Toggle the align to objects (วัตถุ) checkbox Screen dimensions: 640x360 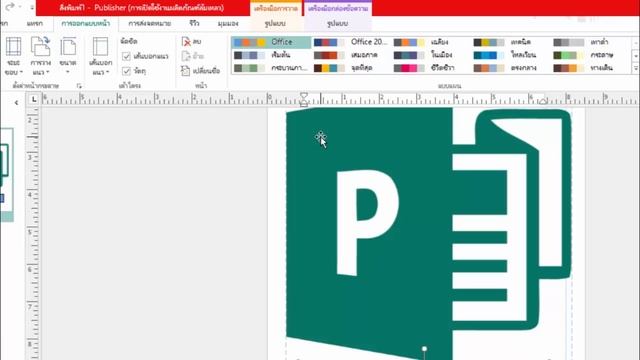click(x=126, y=71)
